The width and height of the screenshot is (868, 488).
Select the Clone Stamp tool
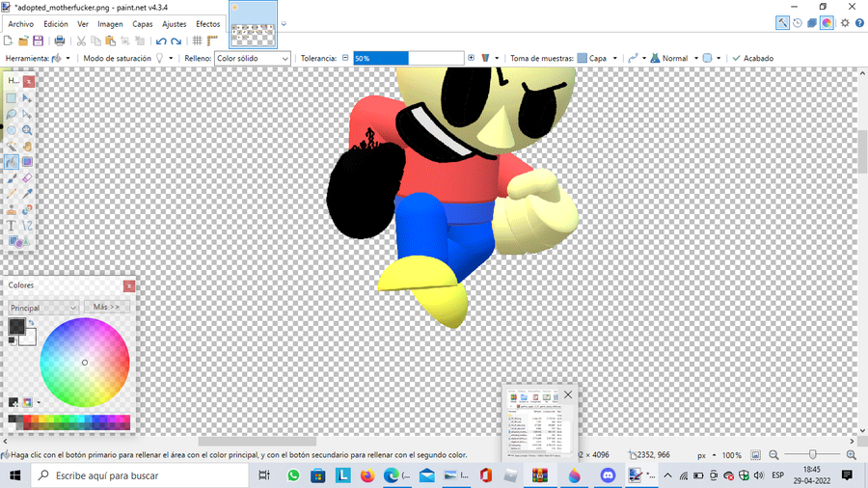[11, 209]
